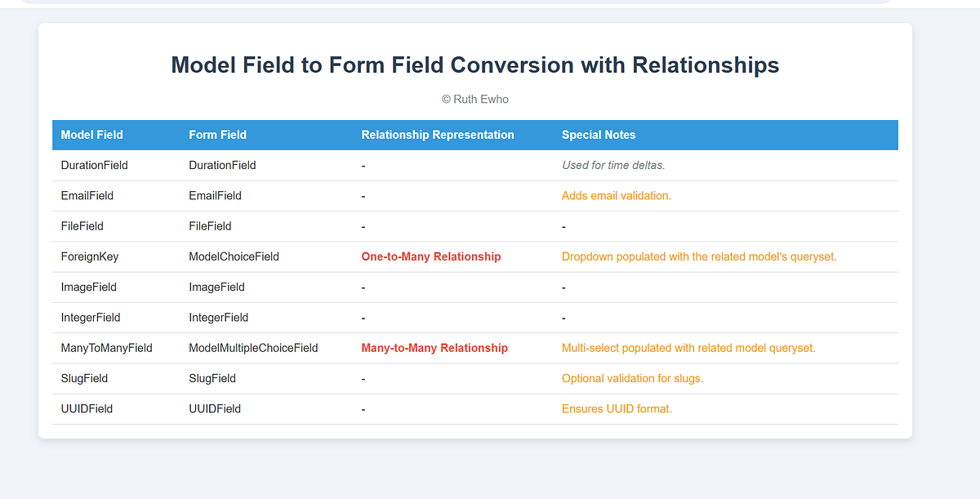Click the UUIDField model field cell
The width and height of the screenshot is (980, 499).
[x=87, y=408]
